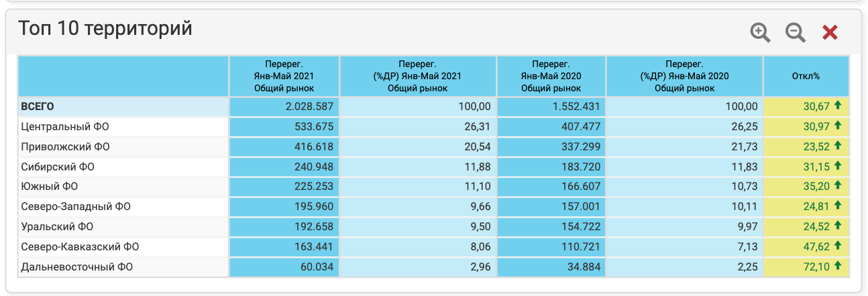Click the zoom in magnifier icon
Screen dimensions: 868x296
point(760,32)
